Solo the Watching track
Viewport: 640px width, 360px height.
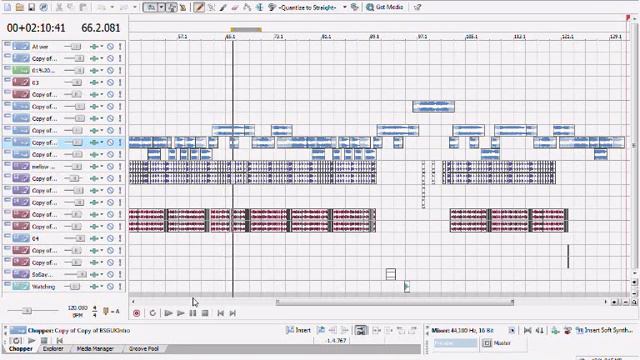(120, 287)
